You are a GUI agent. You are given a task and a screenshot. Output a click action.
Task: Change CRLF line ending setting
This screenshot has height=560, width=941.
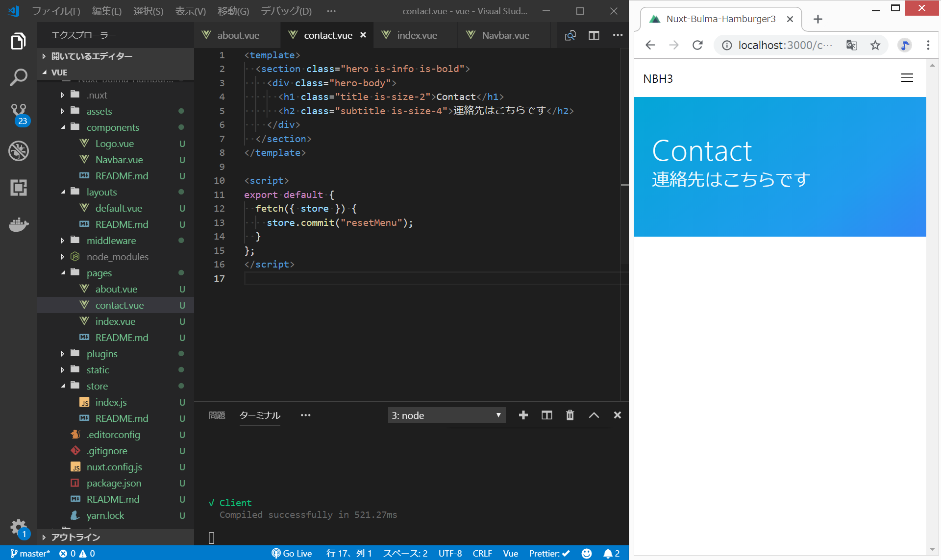point(482,553)
